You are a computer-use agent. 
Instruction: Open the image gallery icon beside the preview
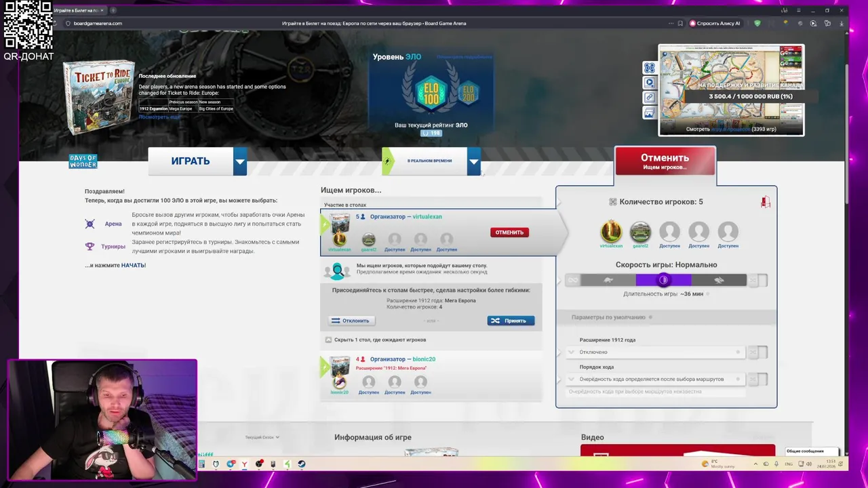[650, 113]
